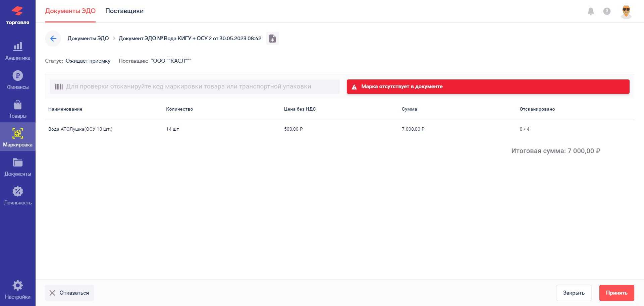
Task: Select the Документы ЭДО tab
Action: [x=70, y=11]
